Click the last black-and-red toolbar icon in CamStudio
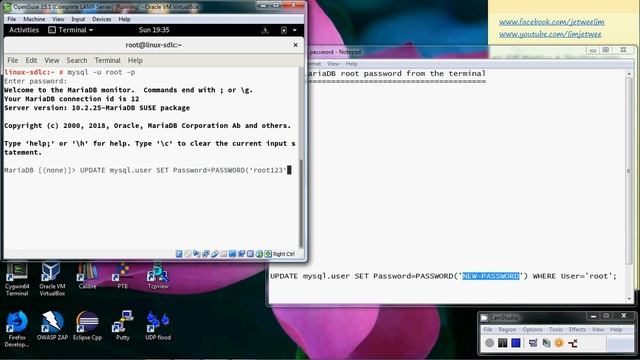 [x=573, y=343]
